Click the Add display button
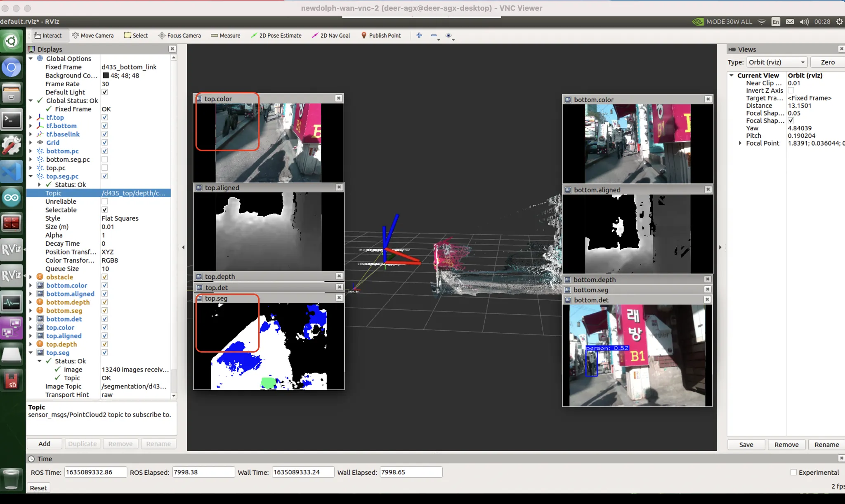Image resolution: width=845 pixels, height=504 pixels. click(x=44, y=444)
